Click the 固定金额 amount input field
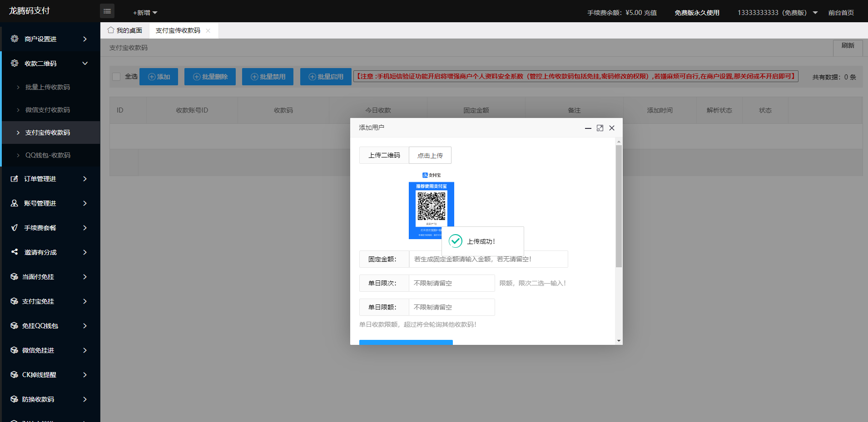The width and height of the screenshot is (868, 422). 488,259
